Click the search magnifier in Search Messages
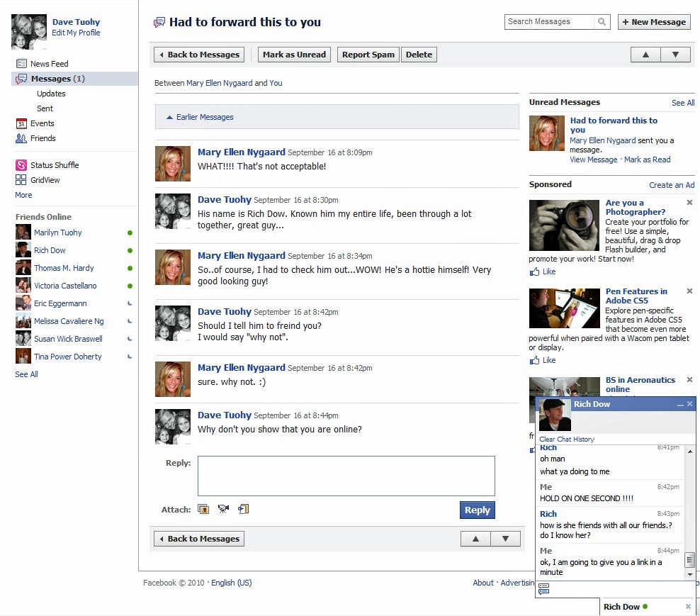This screenshot has height=616, width=700. [602, 21]
